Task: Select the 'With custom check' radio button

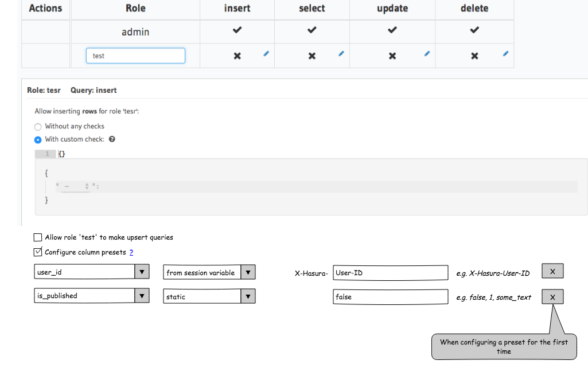Action: 37,139
